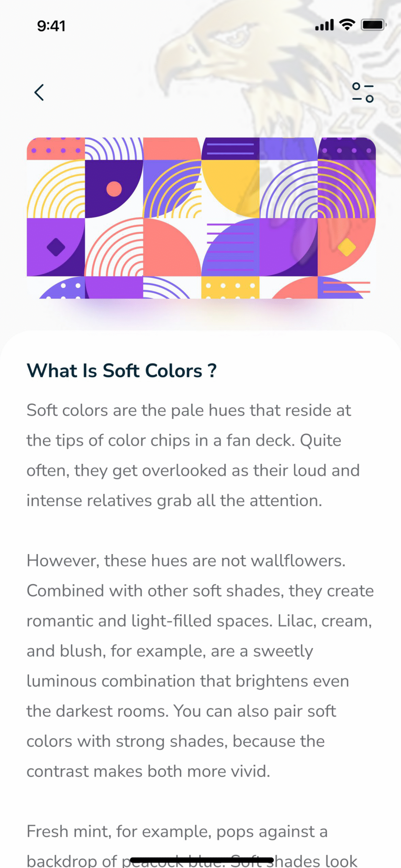
Task: Click the yellow tile with white dots
Action: pos(230,288)
